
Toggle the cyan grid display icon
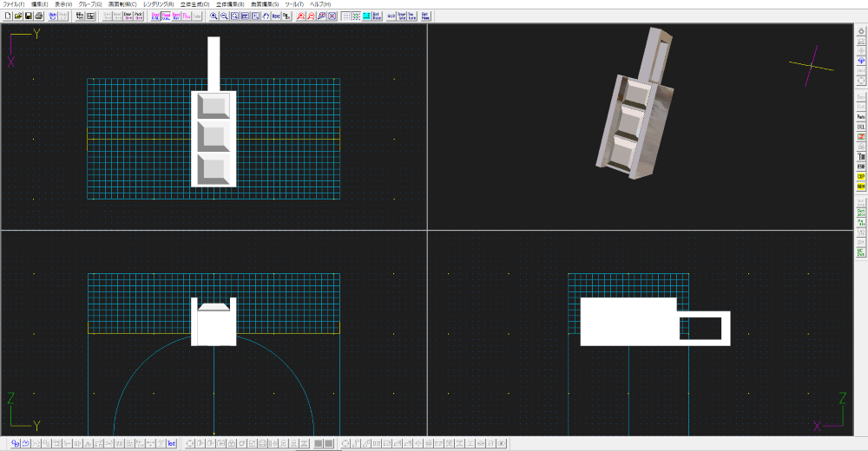[366, 16]
